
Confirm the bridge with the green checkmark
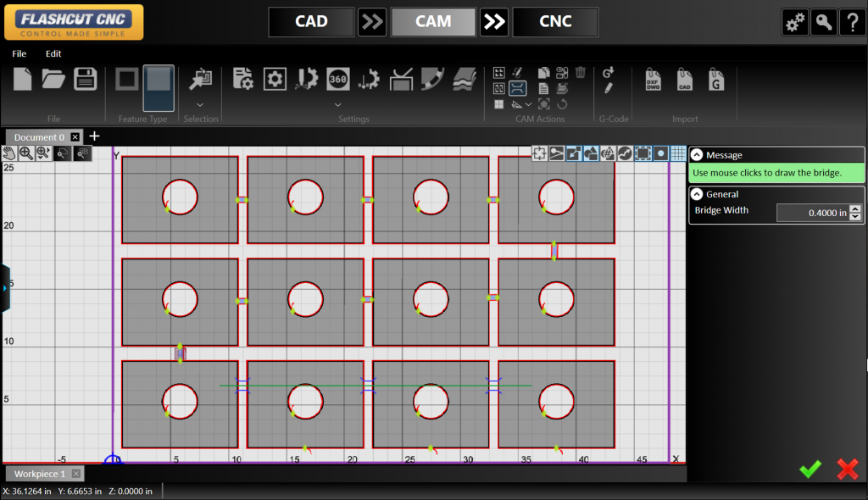point(810,469)
